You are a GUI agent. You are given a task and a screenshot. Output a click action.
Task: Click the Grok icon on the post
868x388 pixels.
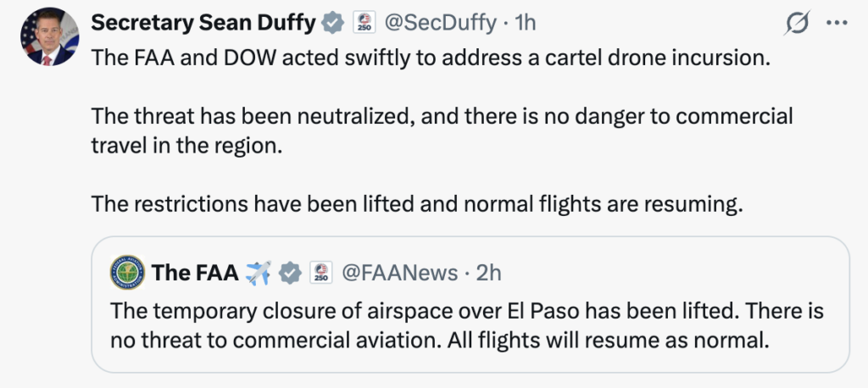797,25
